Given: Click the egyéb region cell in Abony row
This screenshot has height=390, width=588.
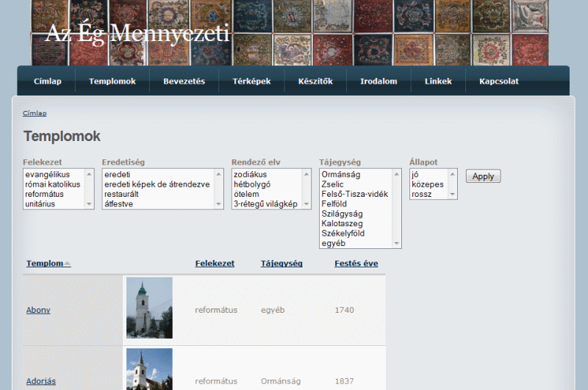Looking at the screenshot, I should click(x=273, y=310).
